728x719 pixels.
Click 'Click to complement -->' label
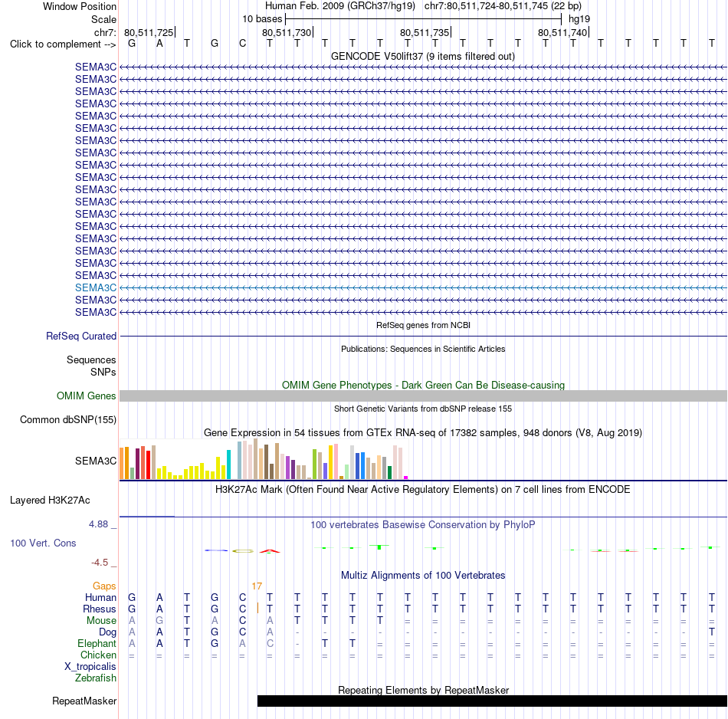[x=63, y=44]
